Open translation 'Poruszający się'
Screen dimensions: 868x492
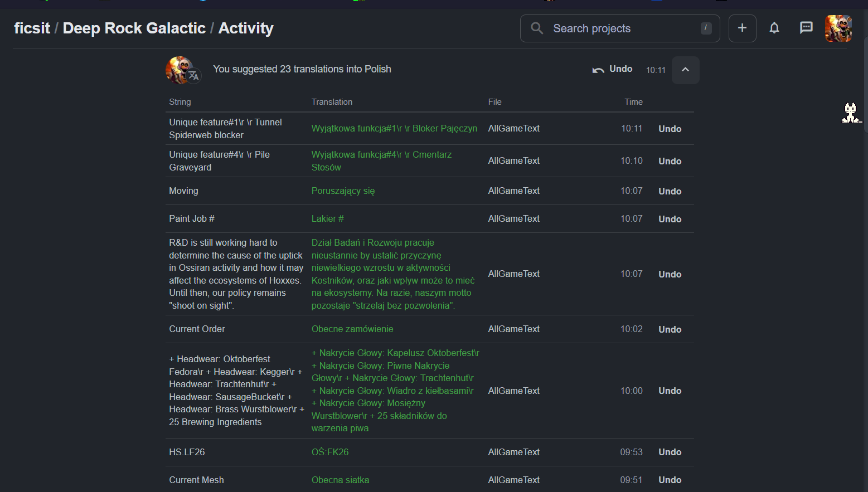point(343,191)
